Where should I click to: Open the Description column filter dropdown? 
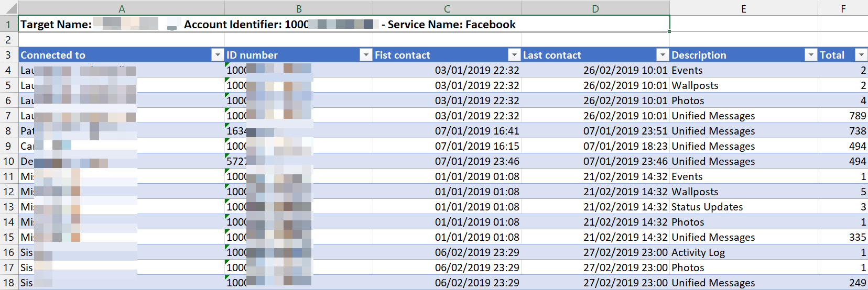(x=811, y=55)
